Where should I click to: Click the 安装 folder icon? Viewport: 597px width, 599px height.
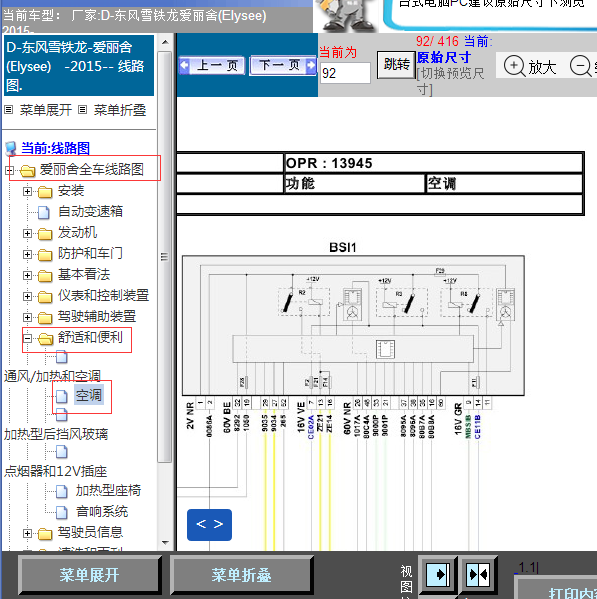point(45,192)
